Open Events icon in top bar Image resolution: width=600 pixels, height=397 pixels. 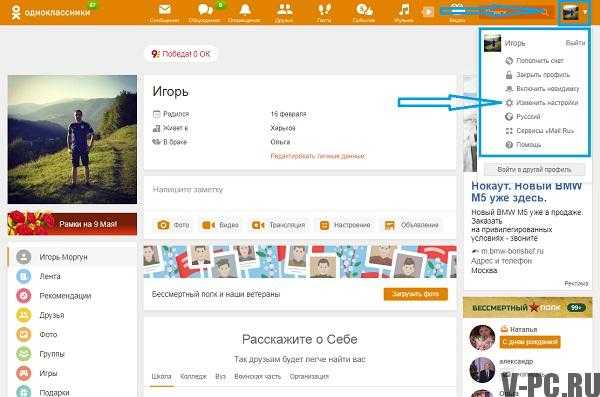(364, 9)
